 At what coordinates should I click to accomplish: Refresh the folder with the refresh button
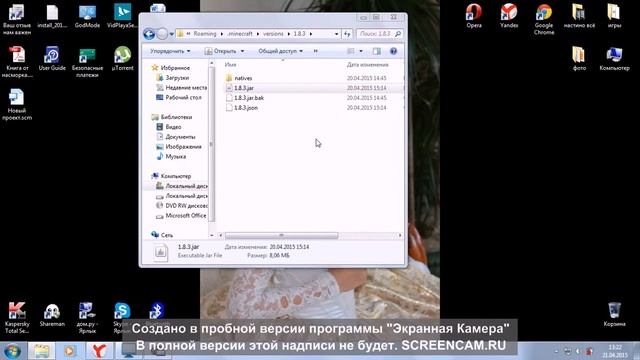(x=347, y=34)
